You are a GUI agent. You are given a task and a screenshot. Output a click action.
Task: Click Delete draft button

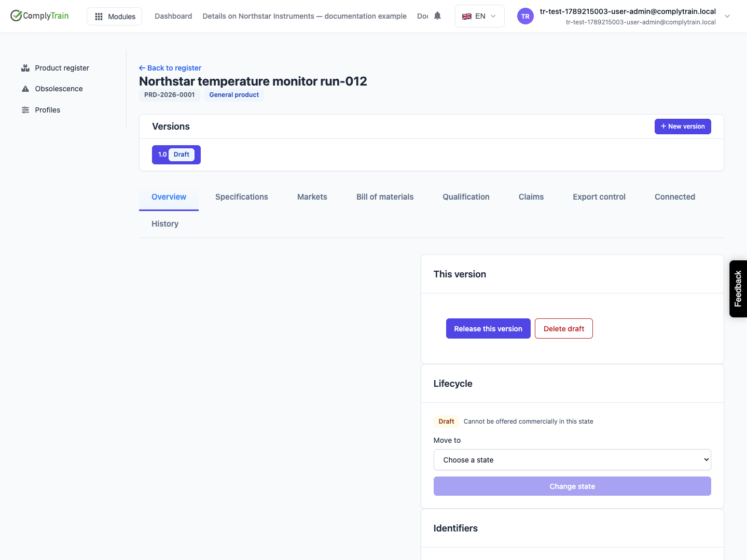point(564,329)
